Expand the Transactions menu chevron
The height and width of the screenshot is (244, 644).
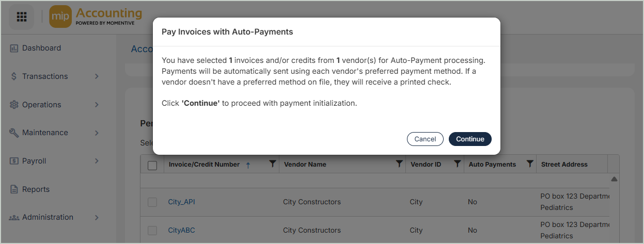pos(97,76)
